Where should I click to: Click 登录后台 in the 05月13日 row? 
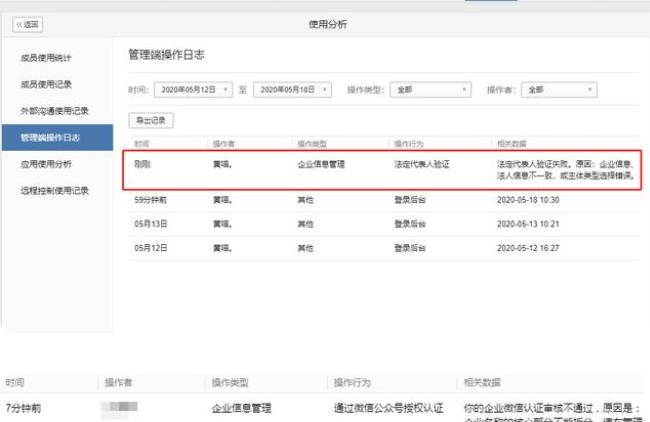pos(410,224)
